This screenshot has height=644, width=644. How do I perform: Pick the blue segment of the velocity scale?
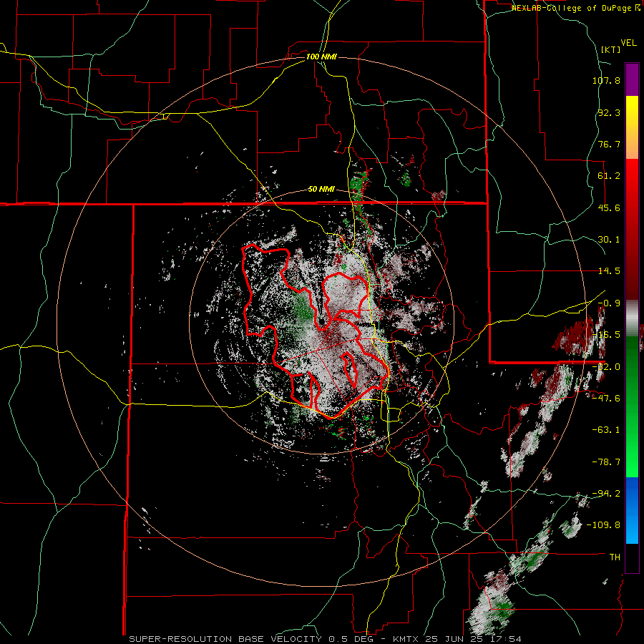(632, 509)
